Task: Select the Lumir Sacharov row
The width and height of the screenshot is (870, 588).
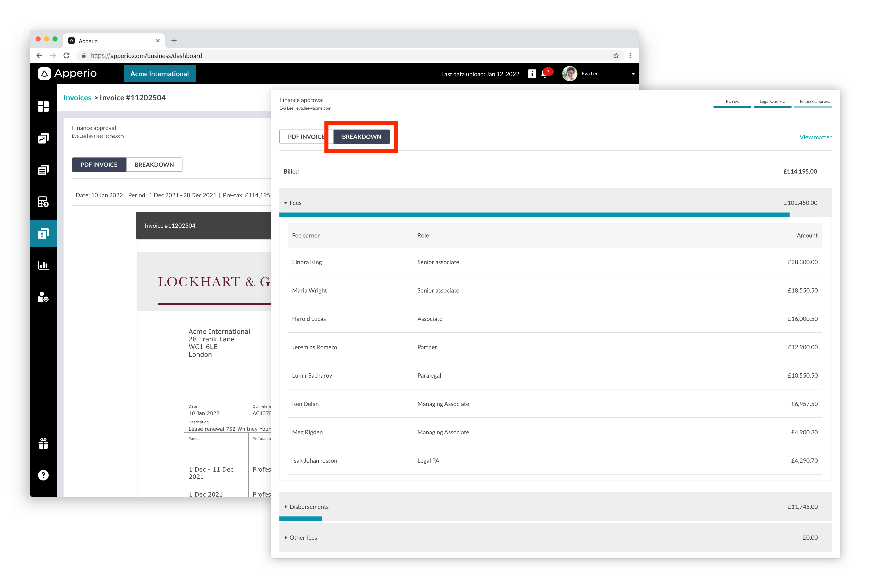Action: [x=554, y=375]
